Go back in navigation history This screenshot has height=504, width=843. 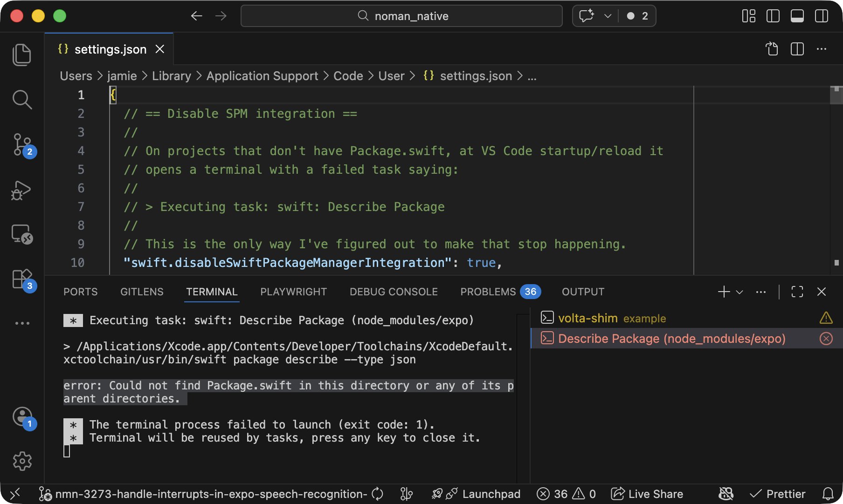197,16
